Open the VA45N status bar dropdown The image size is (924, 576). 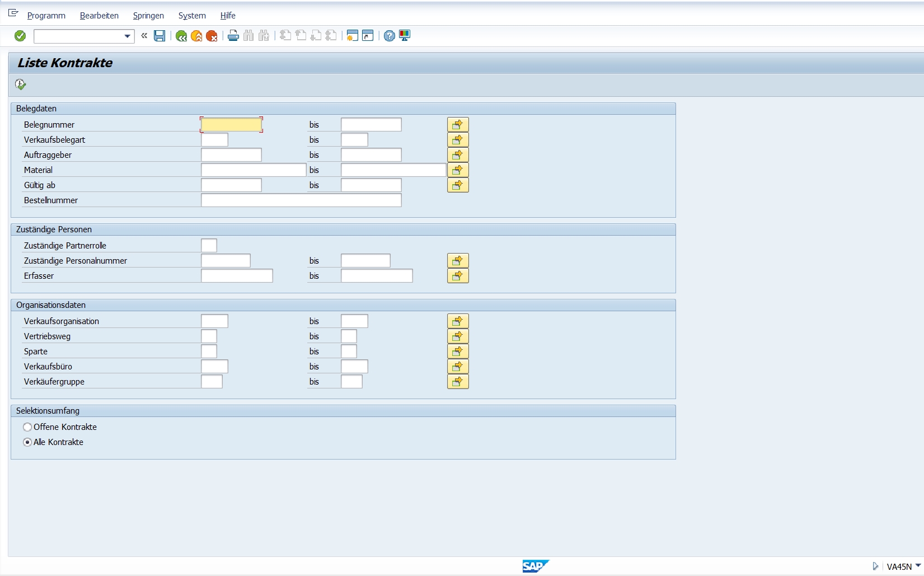[x=918, y=566]
